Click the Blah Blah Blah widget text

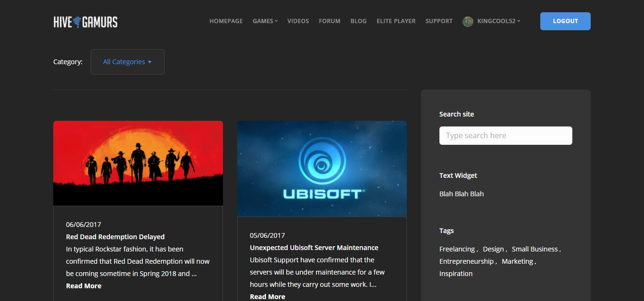click(x=462, y=194)
